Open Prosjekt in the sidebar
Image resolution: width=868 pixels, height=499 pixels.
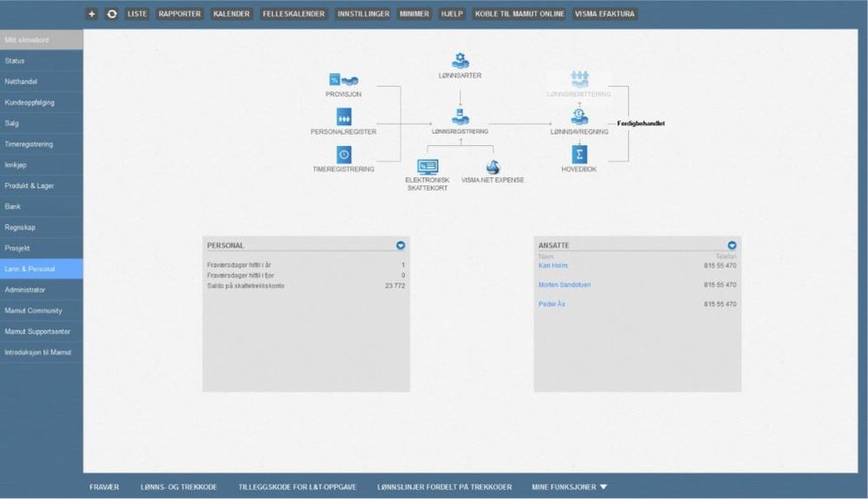[x=42, y=248]
